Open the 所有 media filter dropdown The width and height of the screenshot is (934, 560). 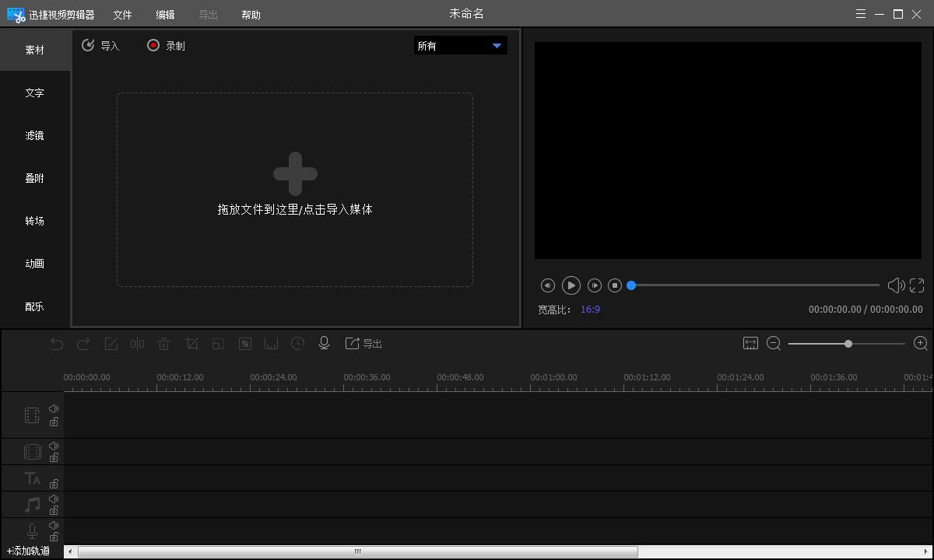(x=460, y=45)
